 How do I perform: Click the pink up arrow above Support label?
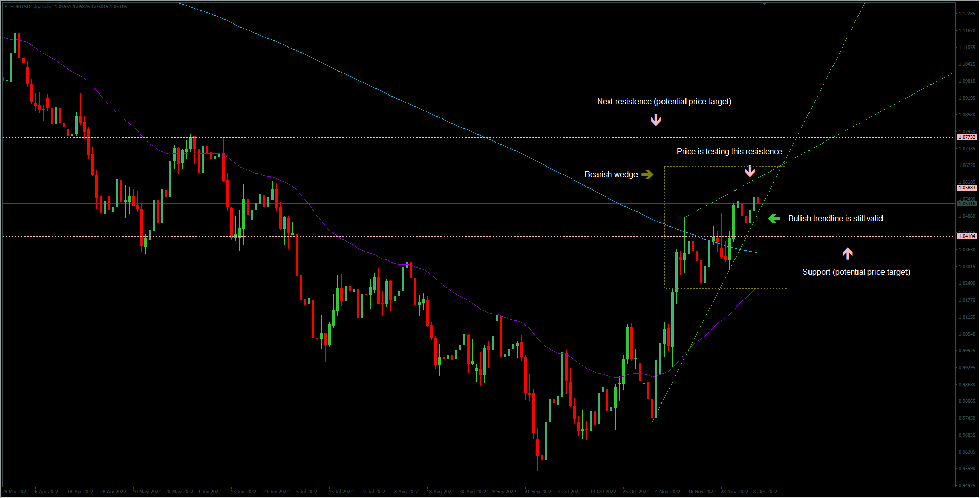[x=848, y=253]
